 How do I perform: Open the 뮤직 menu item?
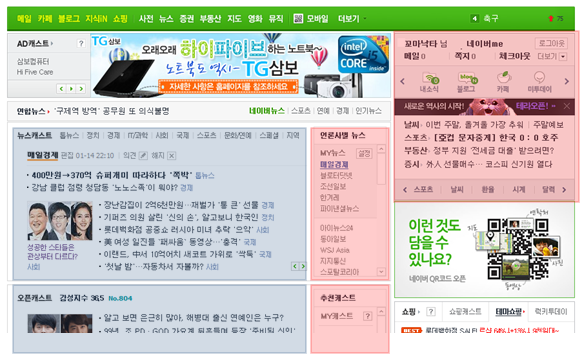coord(276,19)
